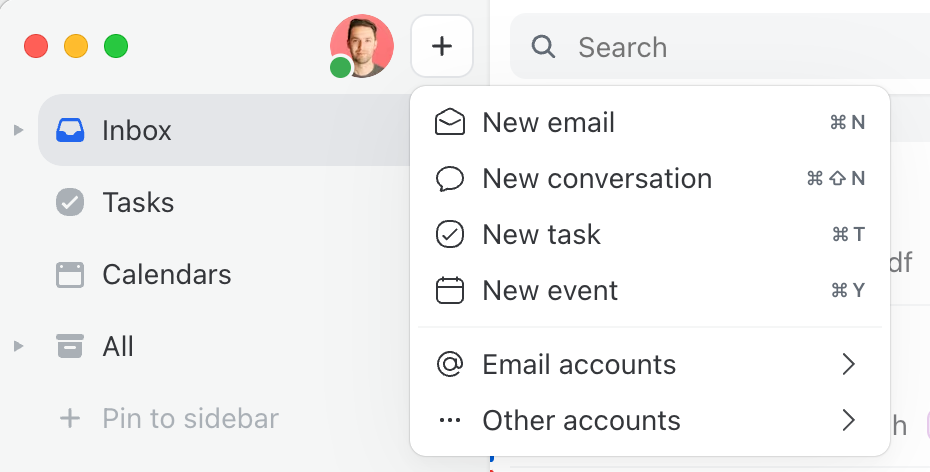
Task: Click the blue Inbox tray icon
Action: click(x=70, y=130)
